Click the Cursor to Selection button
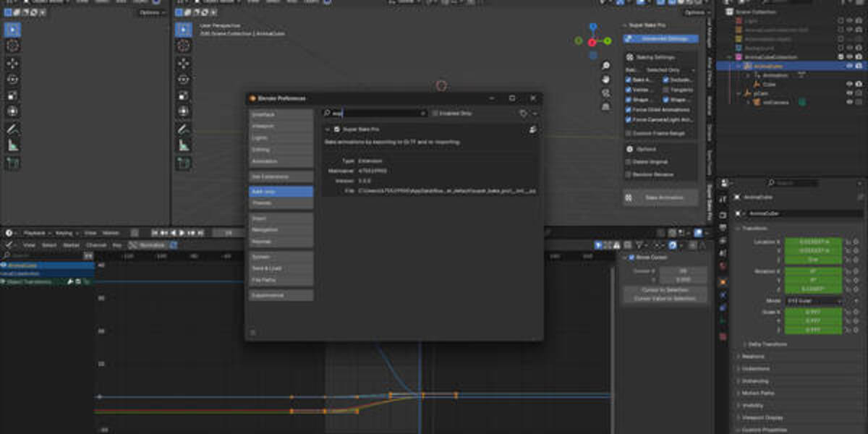 coord(665,290)
